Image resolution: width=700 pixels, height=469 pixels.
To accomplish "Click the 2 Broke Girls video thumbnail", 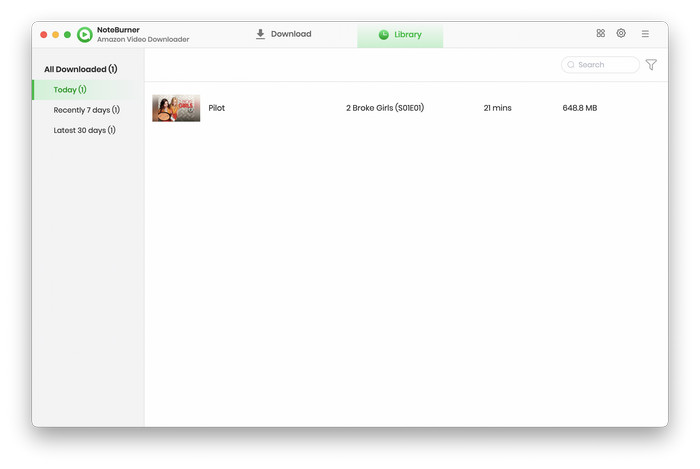I will [x=176, y=108].
